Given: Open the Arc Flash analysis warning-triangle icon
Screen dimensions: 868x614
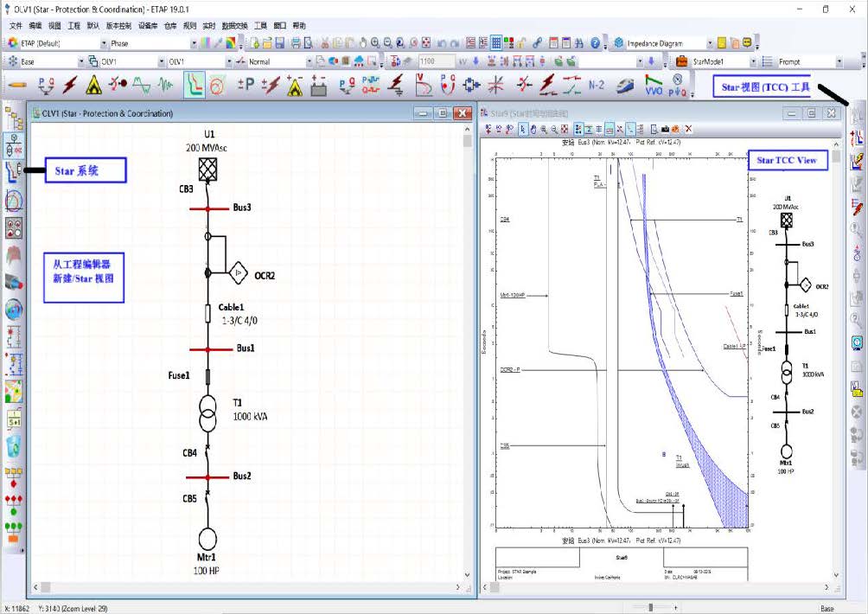Looking at the screenshot, I should tap(94, 85).
